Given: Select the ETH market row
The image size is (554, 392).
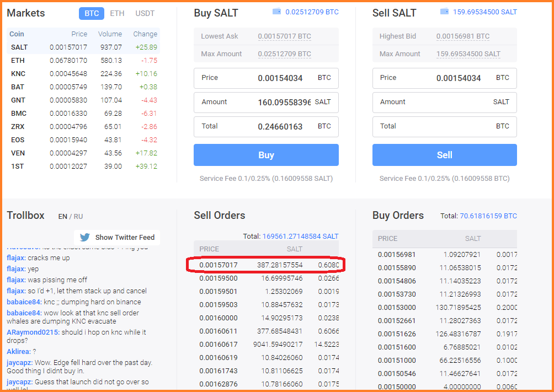Looking at the screenshot, I should pos(83,61).
